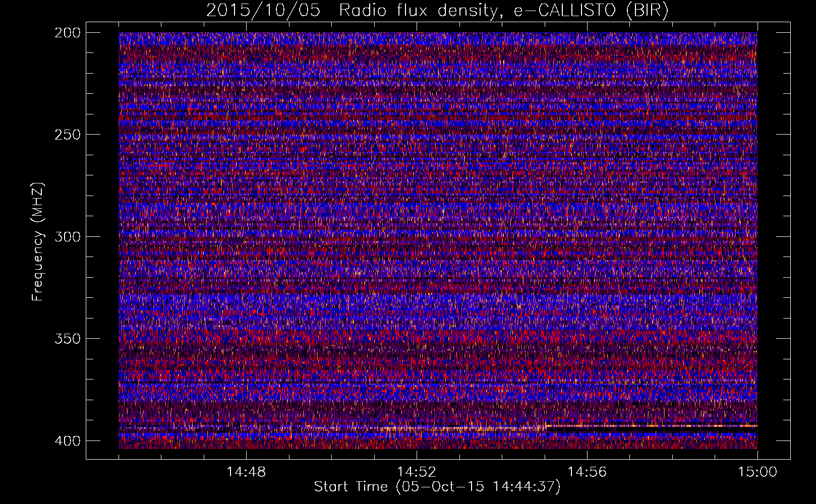Click the 400 frequency tick label
The image size is (816, 504).
[67, 440]
